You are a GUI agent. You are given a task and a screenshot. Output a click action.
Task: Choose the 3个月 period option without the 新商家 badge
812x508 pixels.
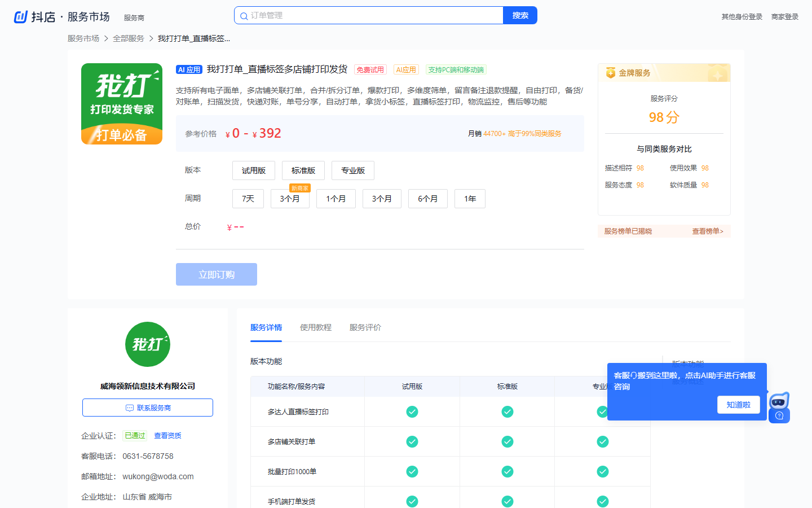382,199
